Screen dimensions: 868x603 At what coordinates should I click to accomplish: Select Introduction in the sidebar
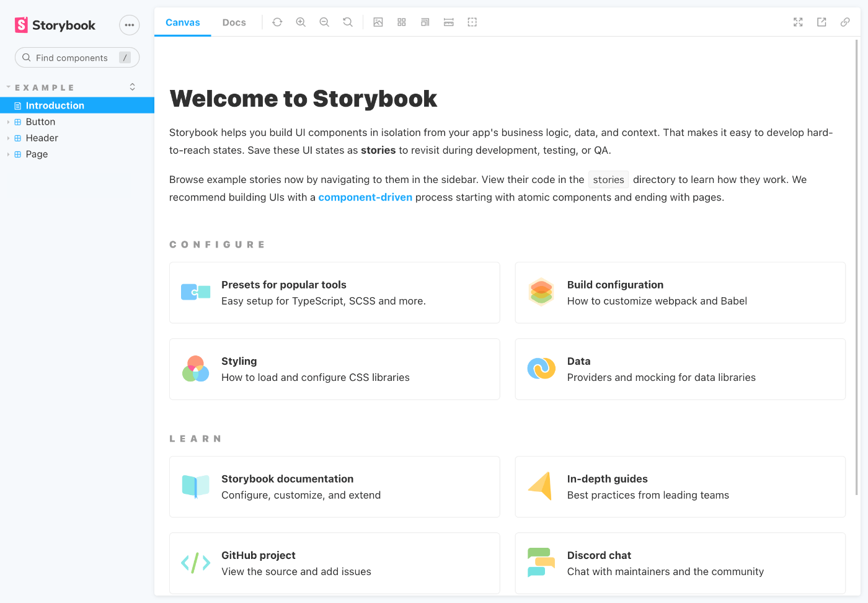[77, 105]
